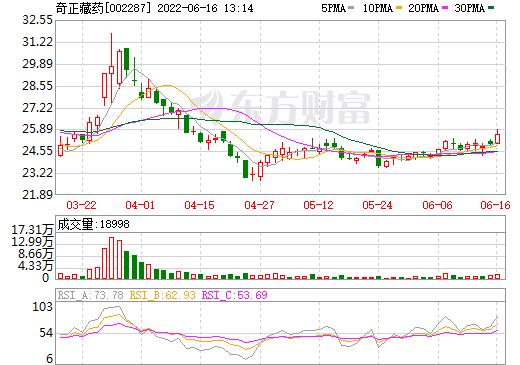Click the 04-27 date axis label
Screen dimensions: 520x365
259,205
